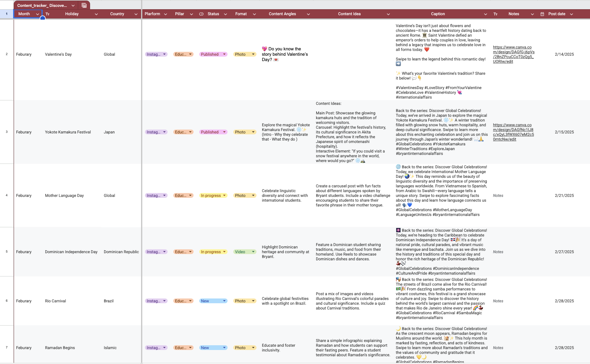Click the text type icon on Holiday column

48,14
